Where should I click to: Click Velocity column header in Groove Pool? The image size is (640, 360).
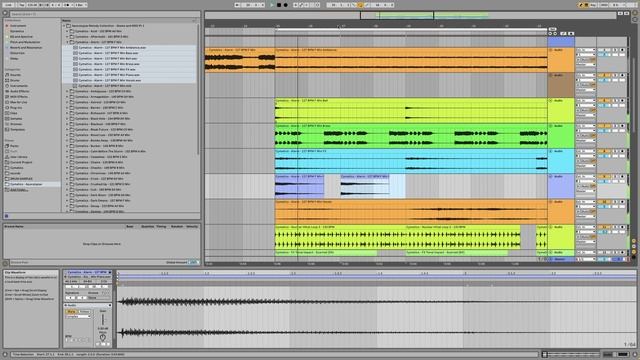pos(192,227)
